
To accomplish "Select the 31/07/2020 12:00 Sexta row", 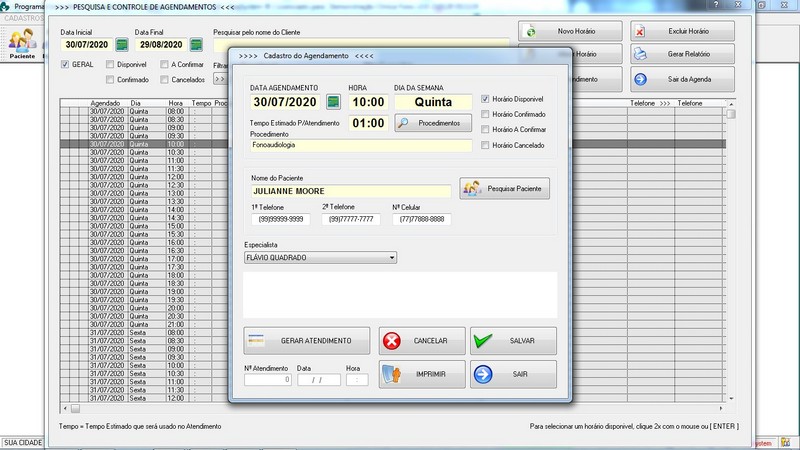I will (x=144, y=398).
